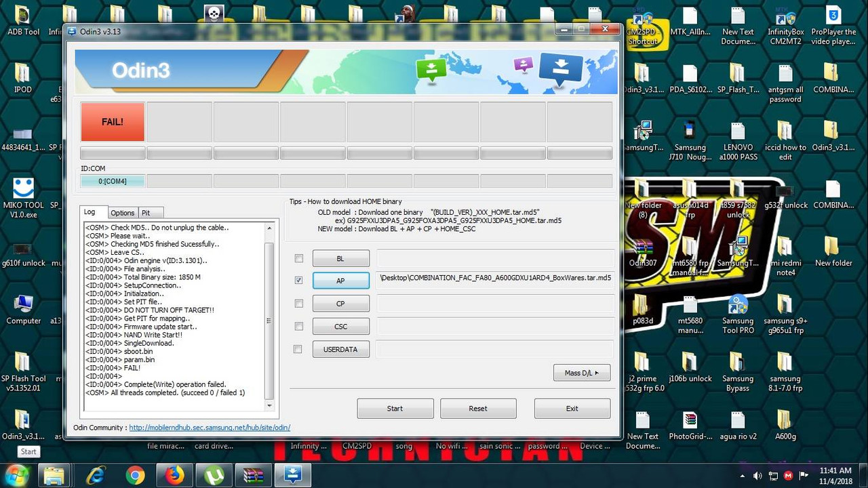
Task: Launch the CM2SPD Shortcut icon
Action: (x=643, y=26)
